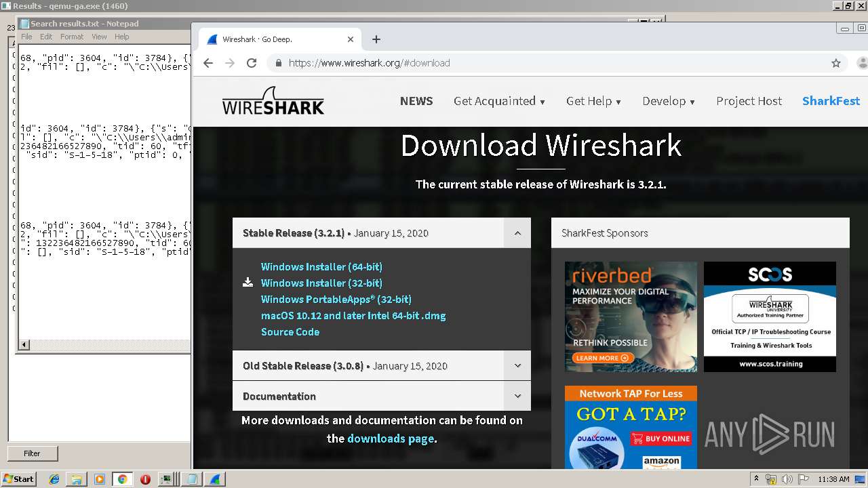Open Notepad View menu
The image size is (868, 488).
99,37
